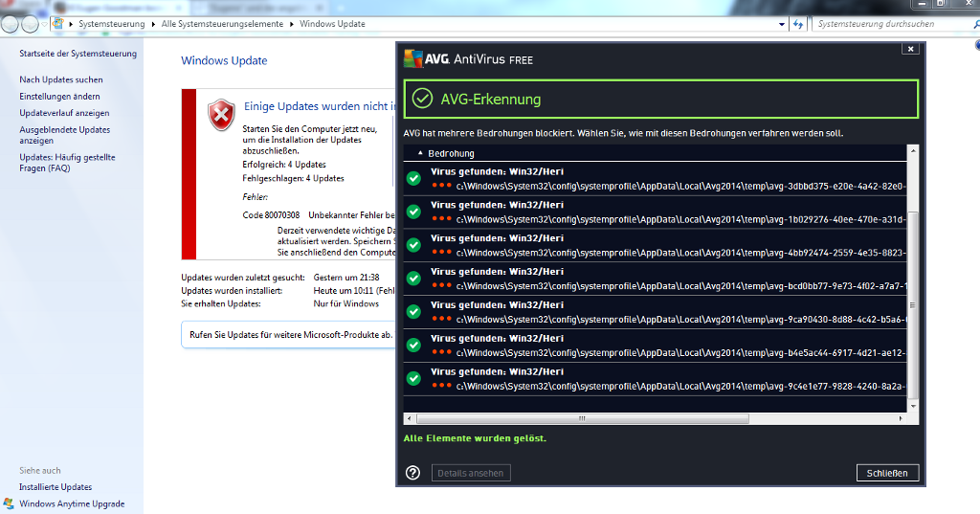Image resolution: width=980 pixels, height=514 pixels.
Task: Open the red dots menu for avg-9ca90430
Action: coord(441,319)
